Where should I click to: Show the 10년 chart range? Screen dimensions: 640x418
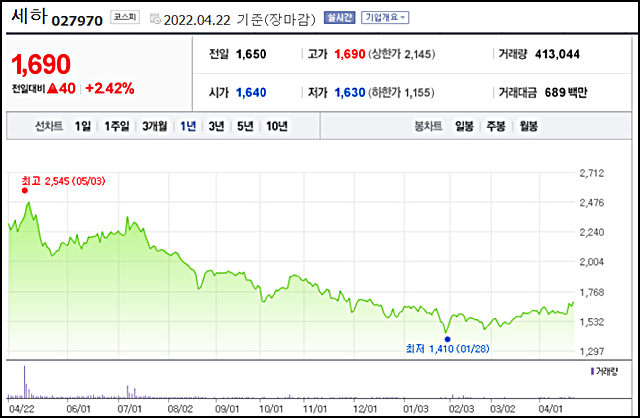coord(277,126)
